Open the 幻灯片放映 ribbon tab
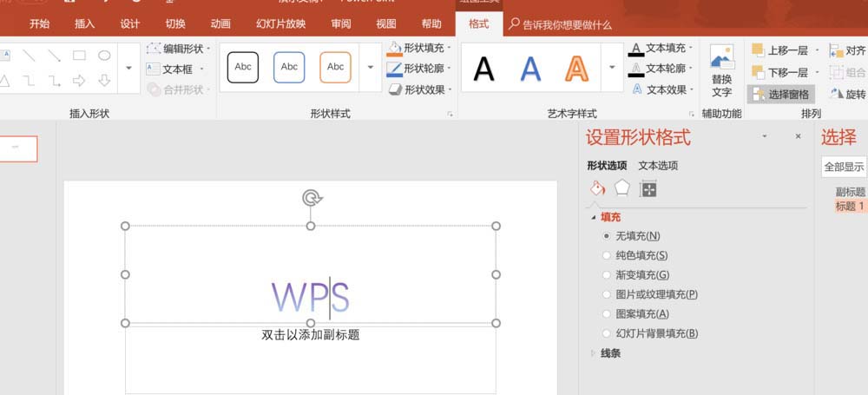Screen dimensions: 868x395 (x=280, y=23)
